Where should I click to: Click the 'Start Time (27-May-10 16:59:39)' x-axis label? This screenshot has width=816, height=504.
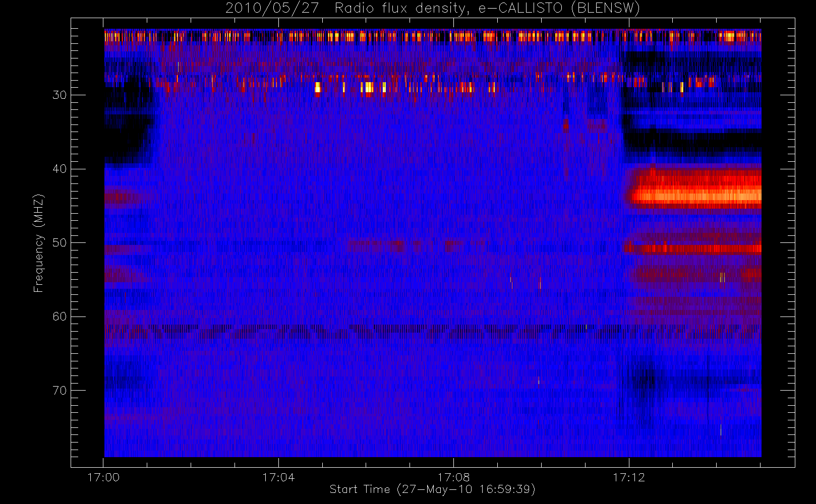point(433,489)
